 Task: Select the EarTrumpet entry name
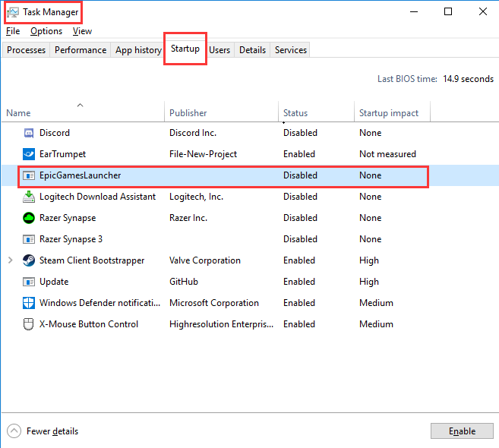pyautogui.click(x=63, y=154)
